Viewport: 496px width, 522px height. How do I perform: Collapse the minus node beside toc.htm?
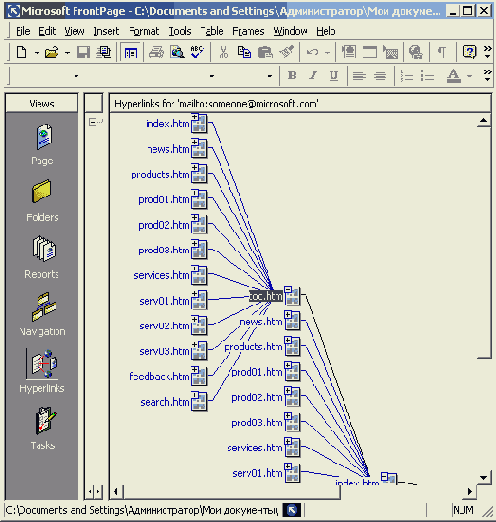[288, 289]
